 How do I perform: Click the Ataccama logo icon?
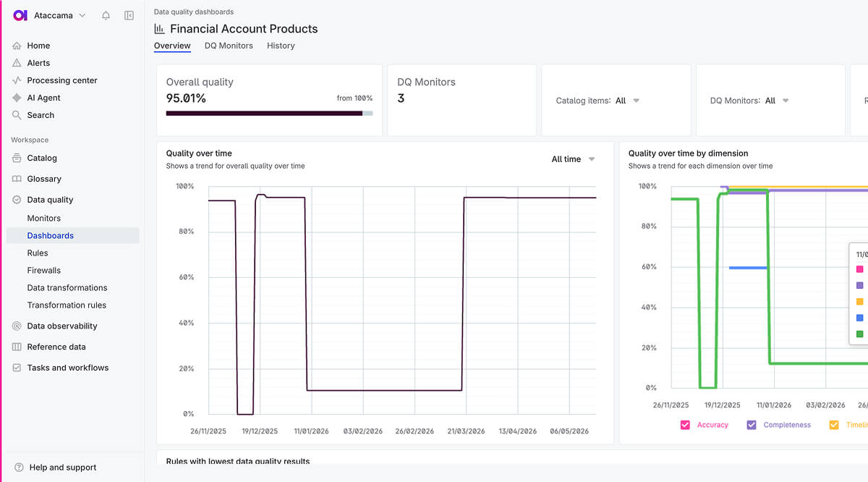point(20,15)
